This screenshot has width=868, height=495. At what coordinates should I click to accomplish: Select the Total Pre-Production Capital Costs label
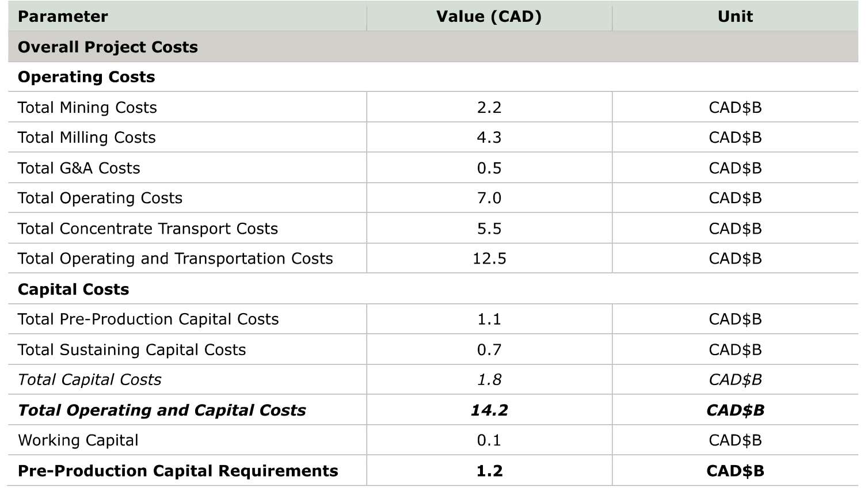click(x=149, y=319)
